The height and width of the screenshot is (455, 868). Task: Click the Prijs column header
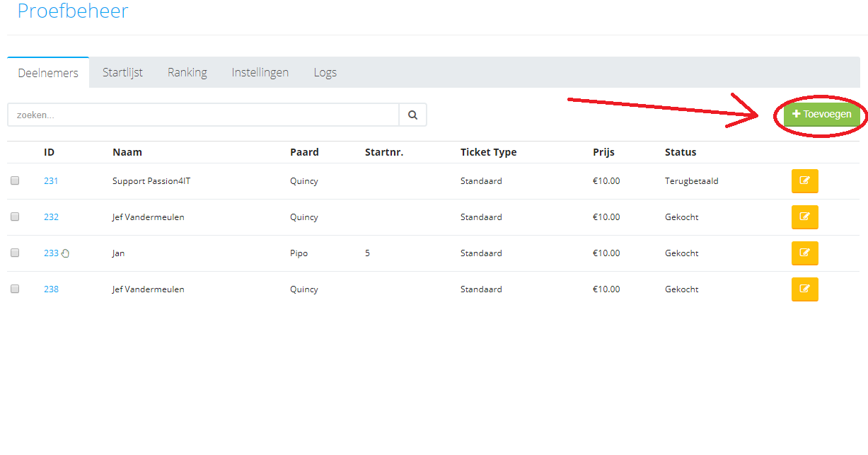(x=603, y=152)
